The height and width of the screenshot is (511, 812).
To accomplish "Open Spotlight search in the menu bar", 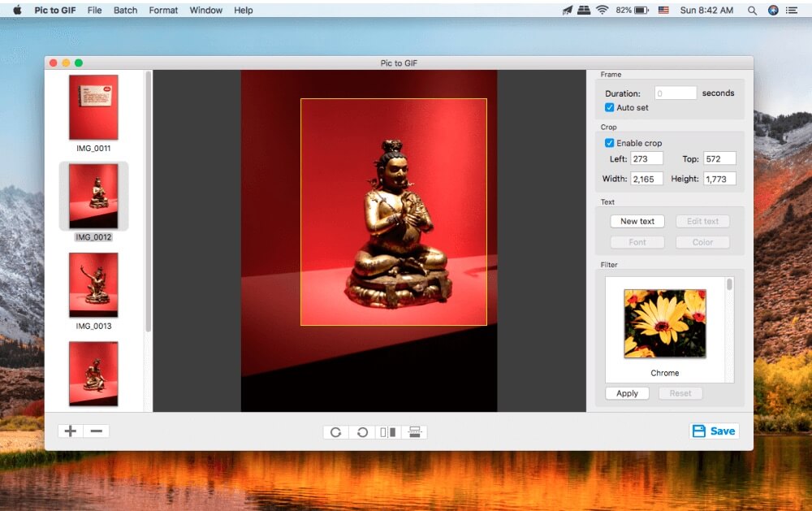I will (752, 10).
